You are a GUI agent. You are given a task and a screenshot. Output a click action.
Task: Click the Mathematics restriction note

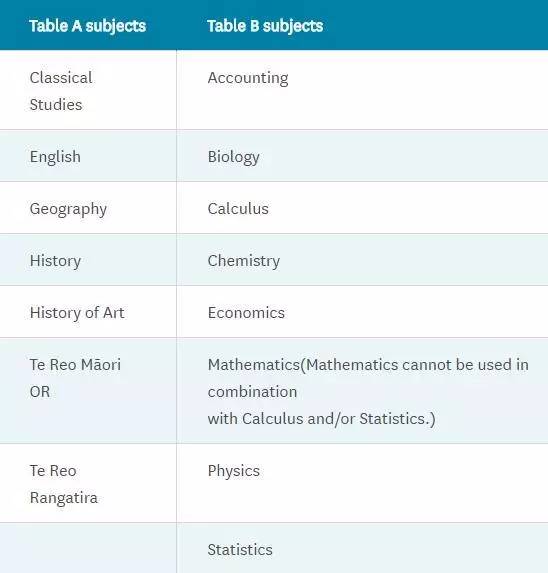pos(368,391)
